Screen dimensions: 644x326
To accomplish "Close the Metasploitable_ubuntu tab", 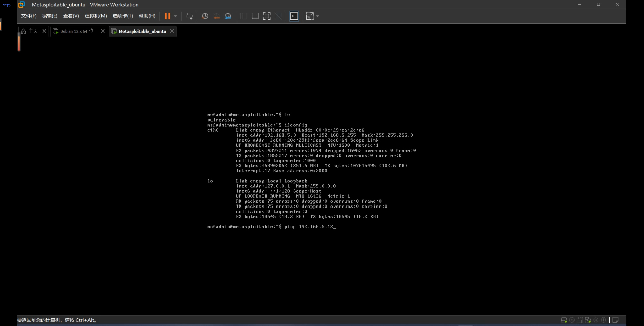I will point(172,31).
